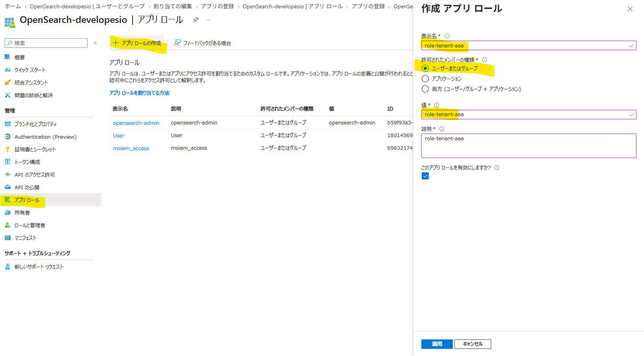The image size is (644, 356).
Task: Click the ID cell starting with b59f93a3
Action: click(x=400, y=123)
